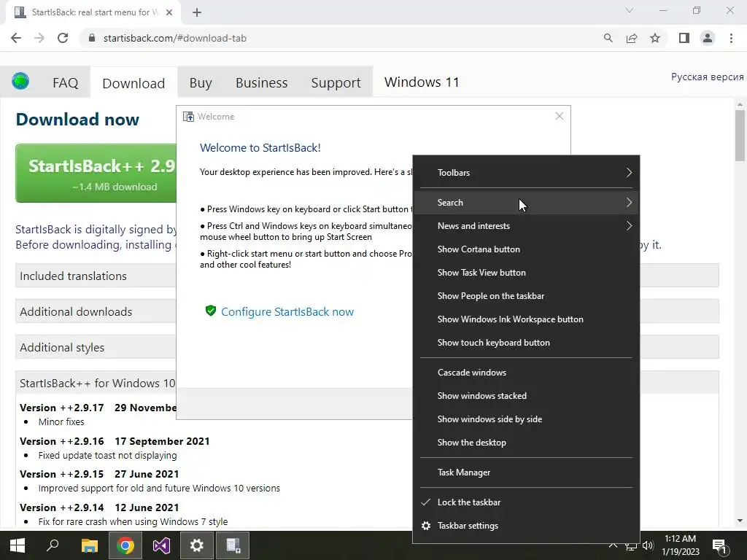Viewport: 747px width, 560px height.
Task: Open the Windows Start button
Action: [x=18, y=545]
